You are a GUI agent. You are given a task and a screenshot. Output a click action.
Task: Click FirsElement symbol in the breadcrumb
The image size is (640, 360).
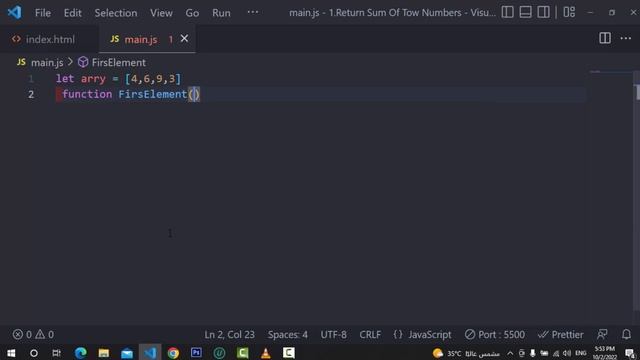click(x=118, y=62)
